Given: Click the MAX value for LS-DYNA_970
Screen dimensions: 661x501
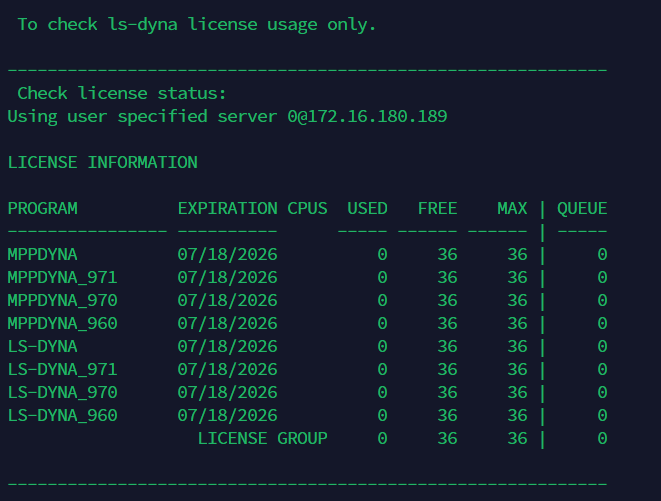Looking at the screenshot, I should pyautogui.click(x=517, y=392).
